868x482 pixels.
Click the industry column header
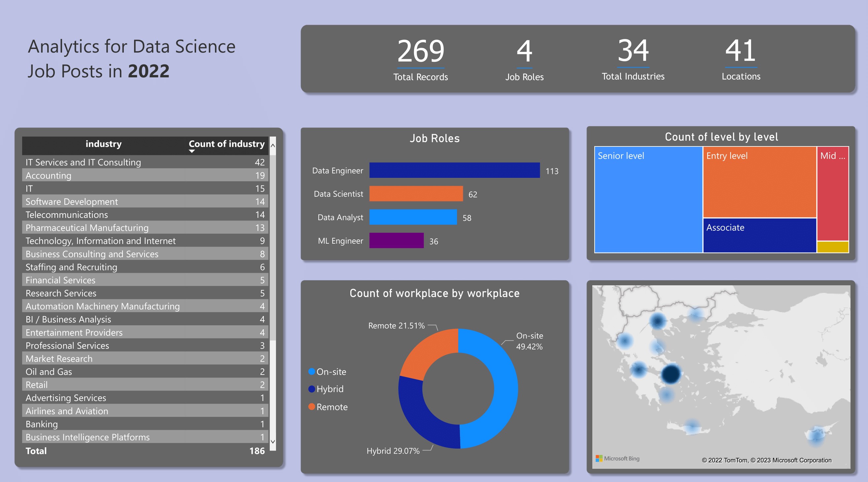coord(103,144)
